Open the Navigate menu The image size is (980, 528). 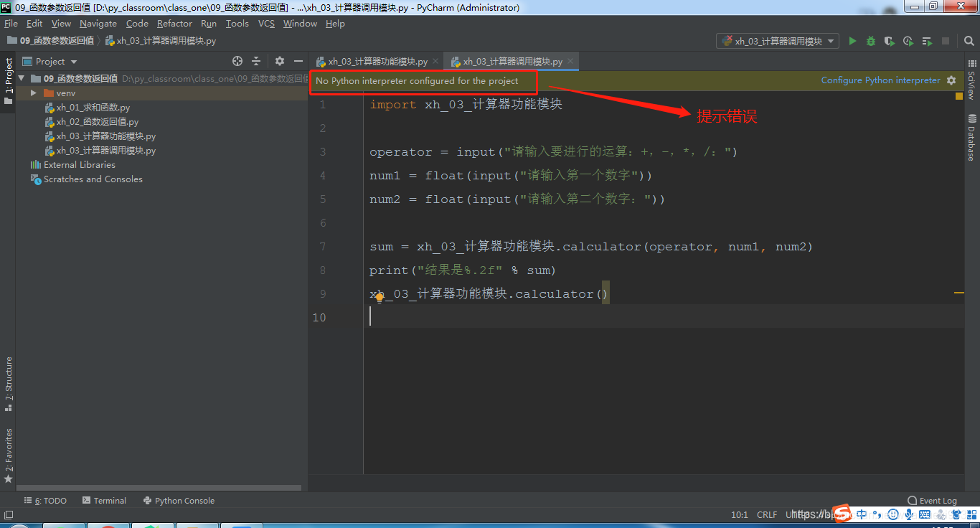[98, 23]
